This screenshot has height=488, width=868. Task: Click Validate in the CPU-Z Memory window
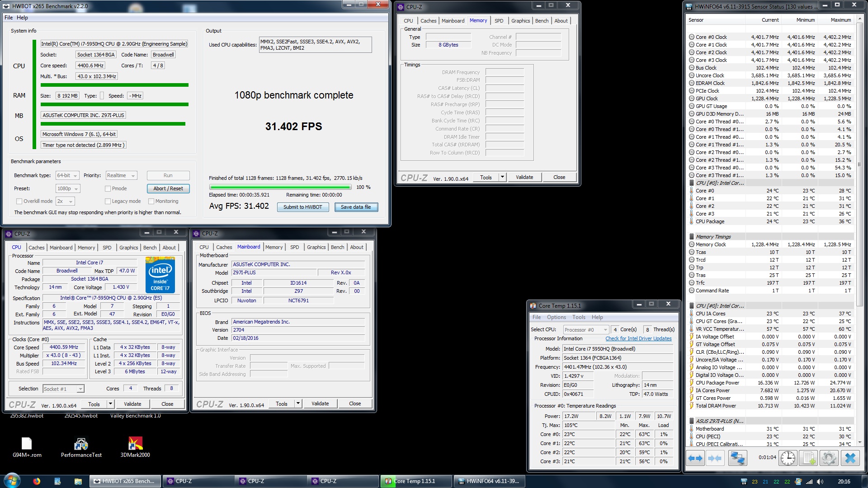(524, 177)
